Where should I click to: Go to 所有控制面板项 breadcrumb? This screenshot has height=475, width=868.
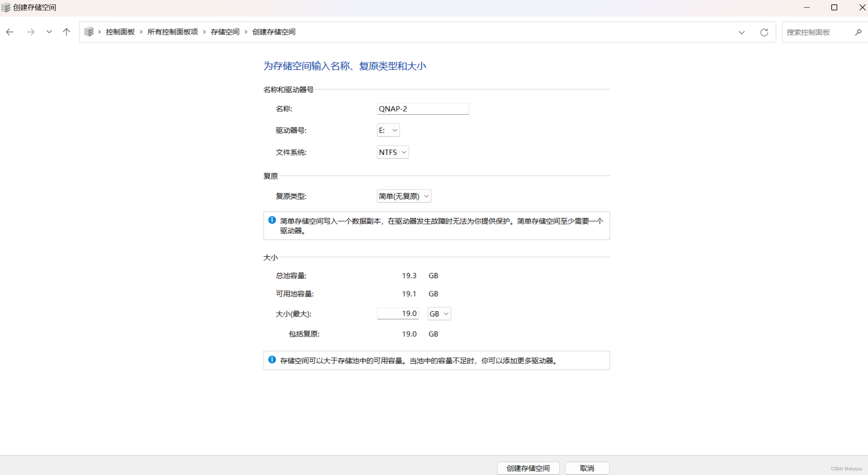coord(172,32)
